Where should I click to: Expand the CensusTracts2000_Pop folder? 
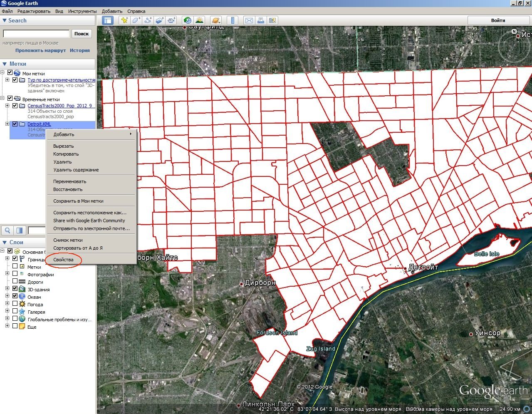7,106
